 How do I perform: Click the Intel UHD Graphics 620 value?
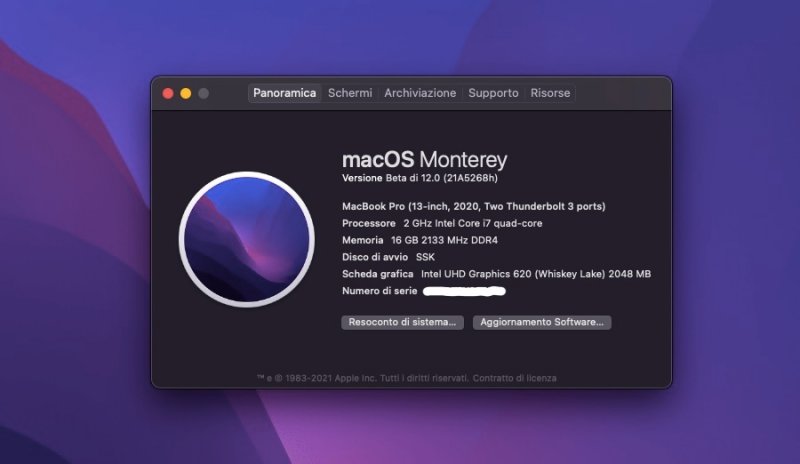point(536,274)
